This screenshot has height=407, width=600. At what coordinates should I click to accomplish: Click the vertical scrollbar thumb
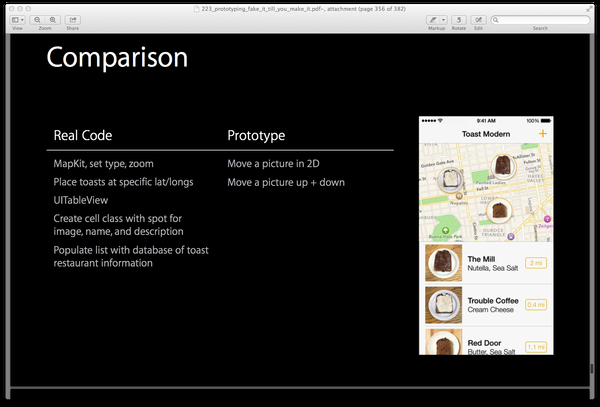(x=592, y=369)
